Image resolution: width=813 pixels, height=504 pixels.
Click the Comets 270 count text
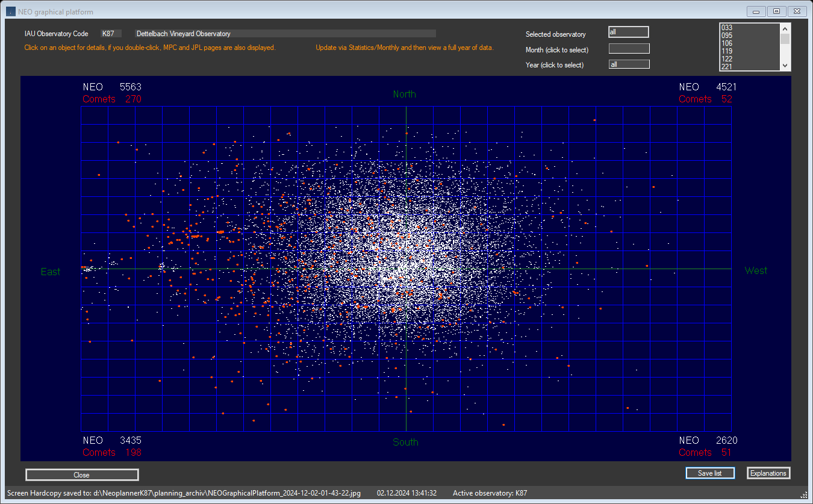pos(112,99)
